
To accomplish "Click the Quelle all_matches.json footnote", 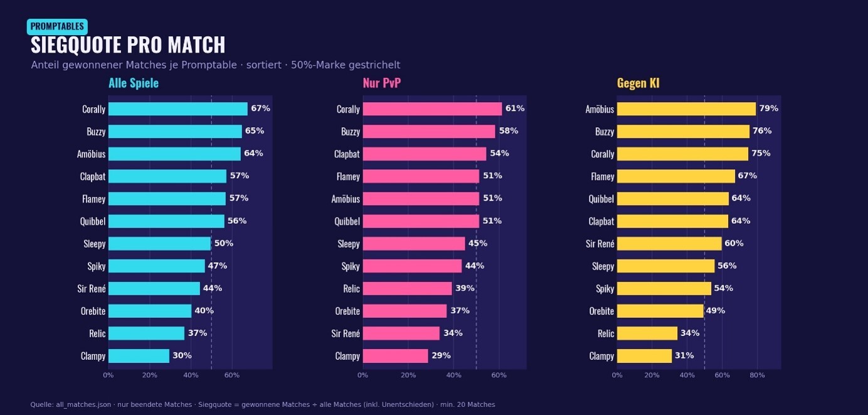I will tap(263, 405).
